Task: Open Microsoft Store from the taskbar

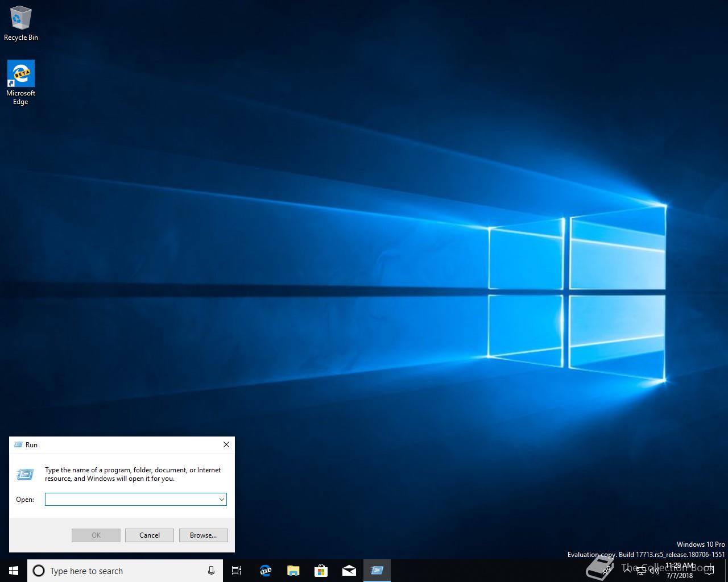Action: point(321,571)
